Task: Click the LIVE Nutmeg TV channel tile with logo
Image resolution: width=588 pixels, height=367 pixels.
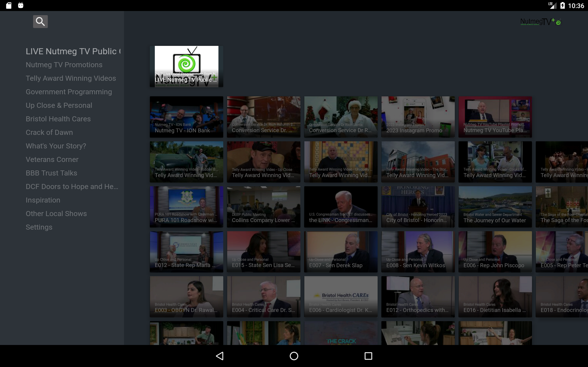Action: (x=186, y=66)
